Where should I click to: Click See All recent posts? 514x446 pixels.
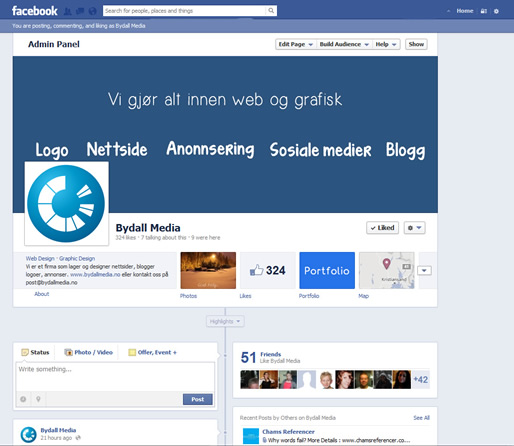click(x=422, y=418)
